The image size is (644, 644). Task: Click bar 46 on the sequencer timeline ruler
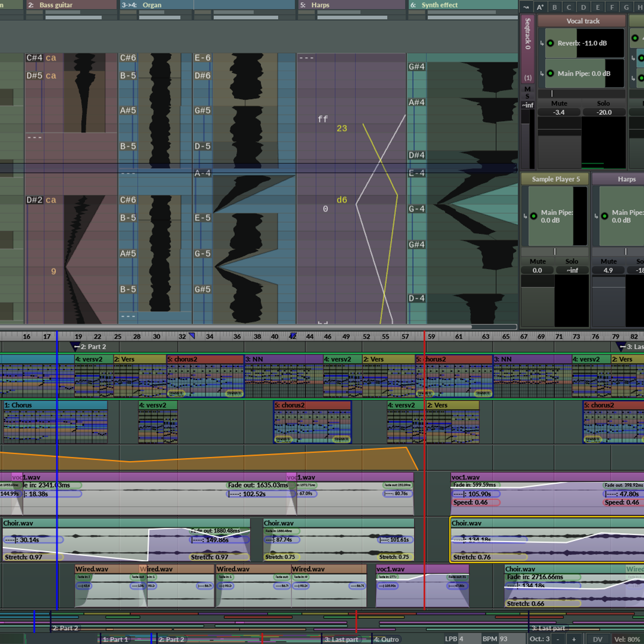(x=328, y=336)
